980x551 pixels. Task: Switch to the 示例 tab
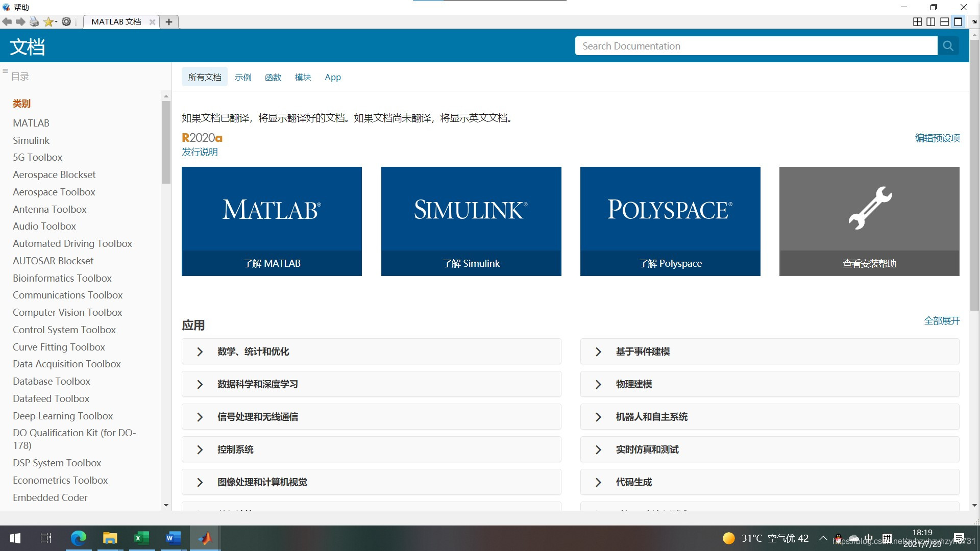[243, 77]
